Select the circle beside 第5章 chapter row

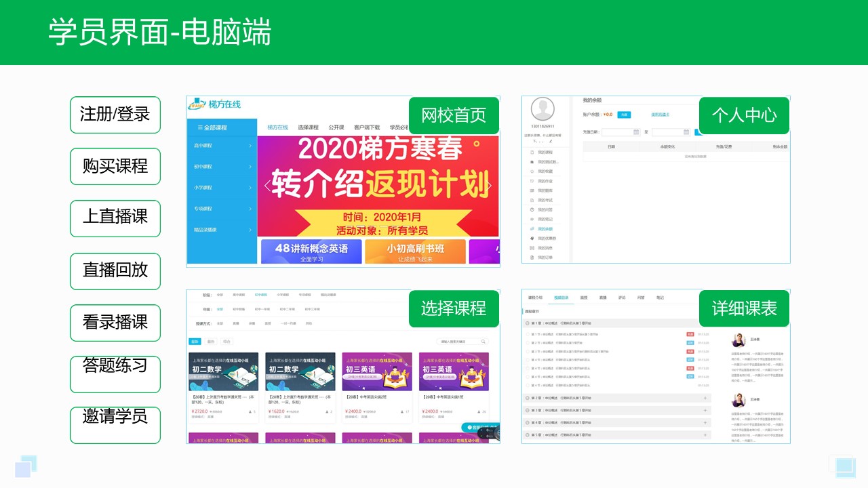(528, 434)
